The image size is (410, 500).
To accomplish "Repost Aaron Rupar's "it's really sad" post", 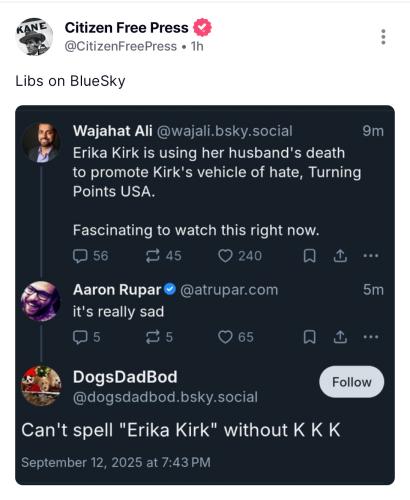I will (153, 337).
